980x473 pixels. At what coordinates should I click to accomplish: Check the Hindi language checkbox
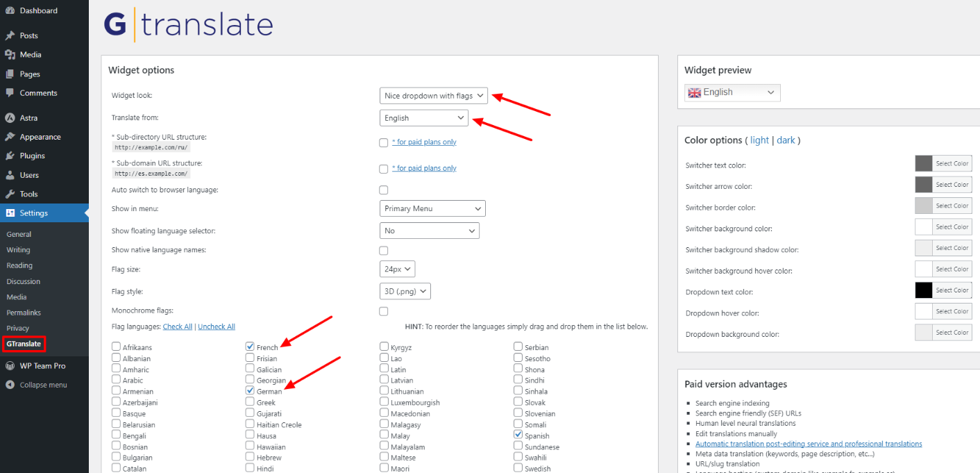(x=250, y=468)
